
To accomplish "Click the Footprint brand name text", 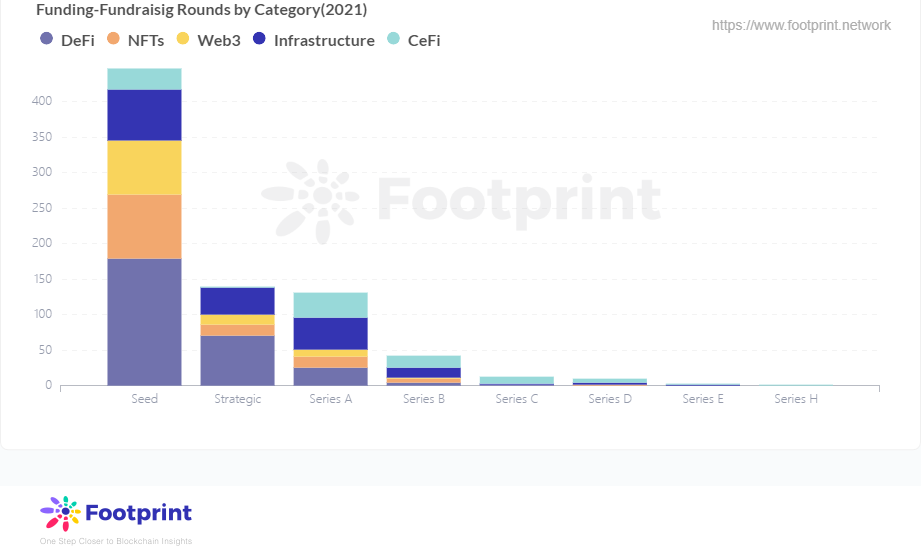I will [138, 514].
